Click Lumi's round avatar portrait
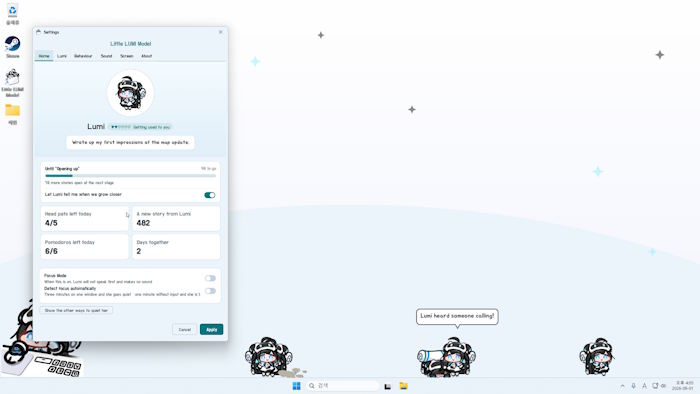 [x=130, y=93]
